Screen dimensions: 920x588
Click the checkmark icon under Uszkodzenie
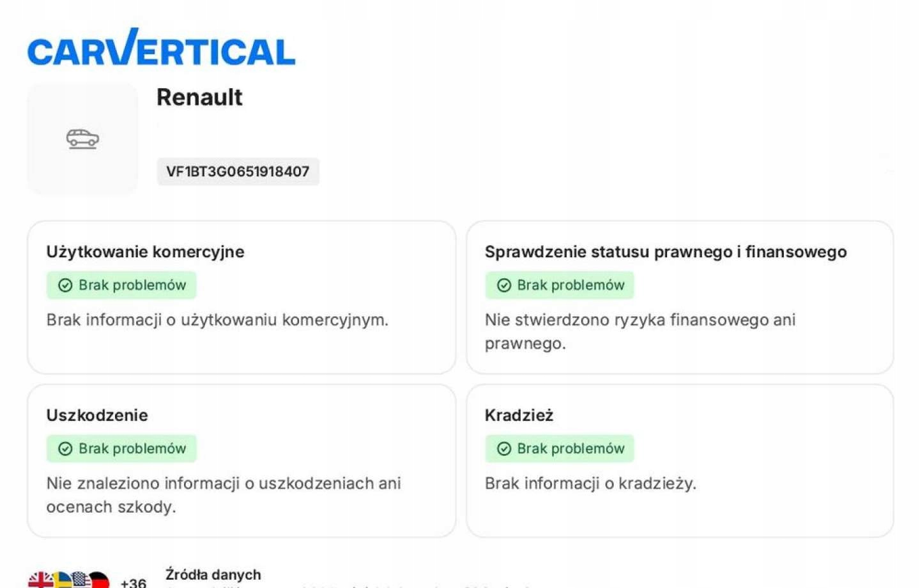pyautogui.click(x=65, y=449)
